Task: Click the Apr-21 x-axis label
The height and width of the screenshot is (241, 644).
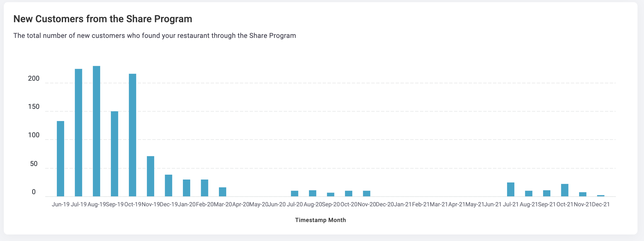Action: [x=457, y=204]
